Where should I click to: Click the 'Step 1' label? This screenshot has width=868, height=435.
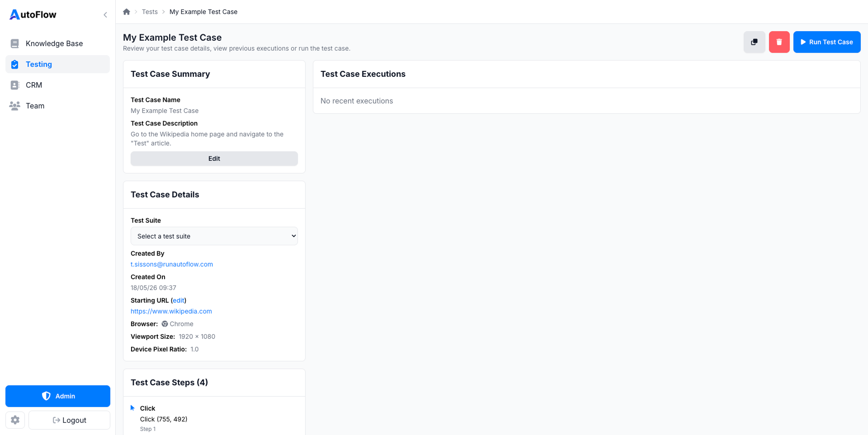[x=148, y=429]
